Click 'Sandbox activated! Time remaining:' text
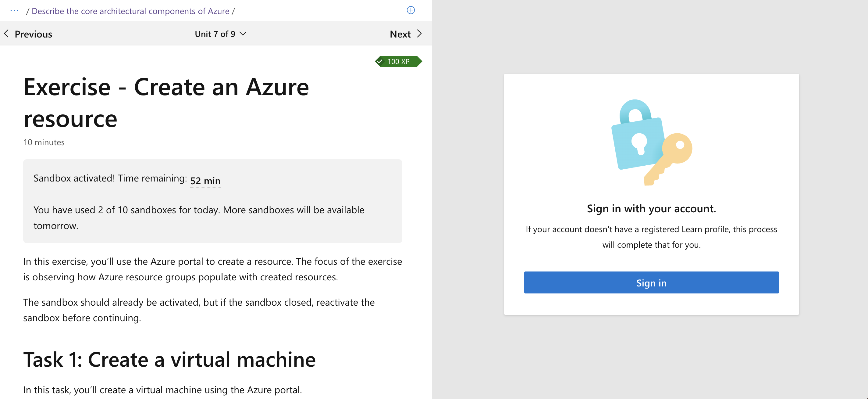The height and width of the screenshot is (399, 868). point(110,178)
